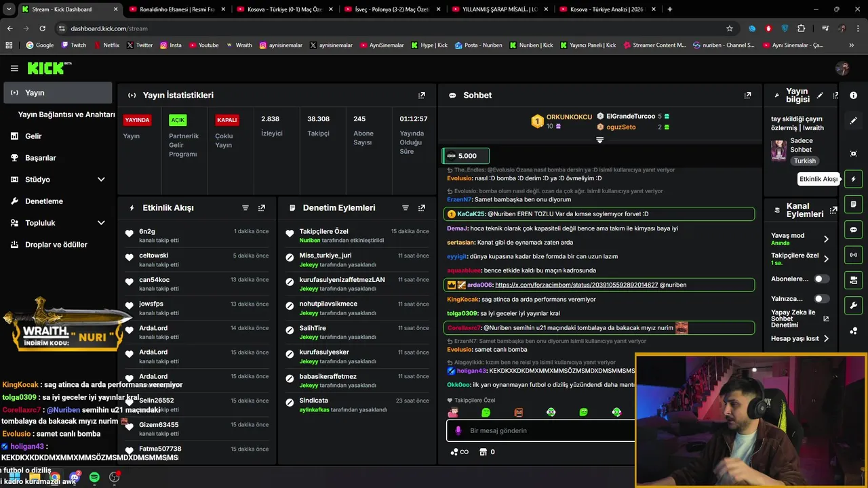This screenshot has width=868, height=488.
Task: Open Spotify from the Windows taskbar
Action: [x=94, y=478]
